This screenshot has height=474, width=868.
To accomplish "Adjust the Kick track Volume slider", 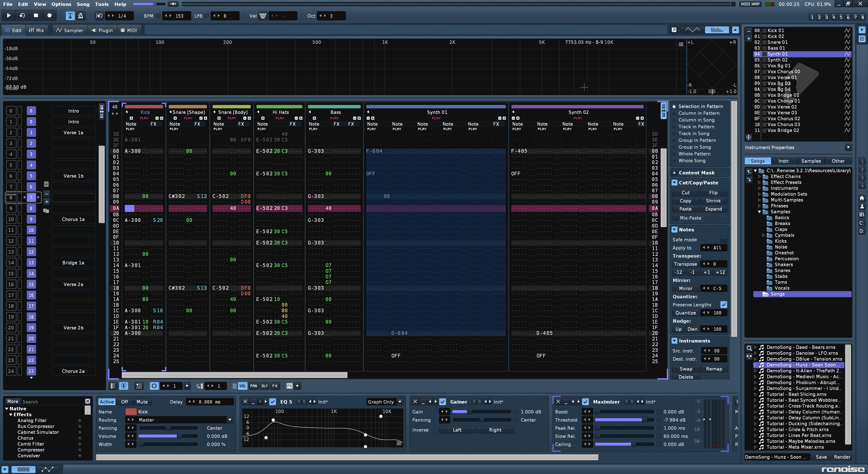I will pyautogui.click(x=168, y=436).
